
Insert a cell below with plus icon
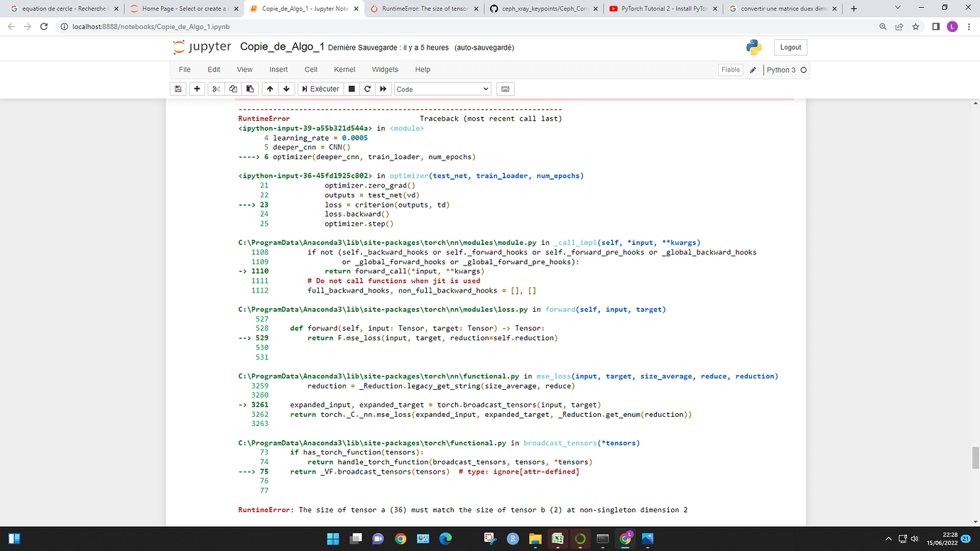pyautogui.click(x=197, y=89)
